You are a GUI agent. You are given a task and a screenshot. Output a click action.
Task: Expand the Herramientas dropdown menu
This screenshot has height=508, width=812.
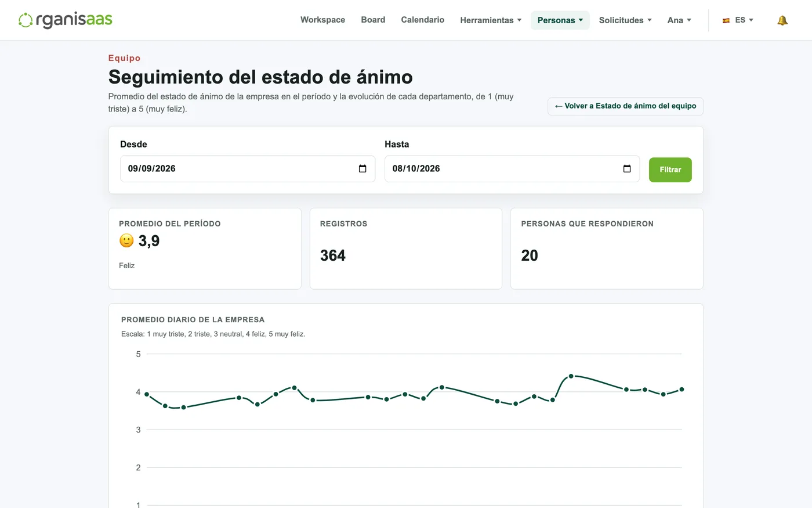tap(491, 20)
